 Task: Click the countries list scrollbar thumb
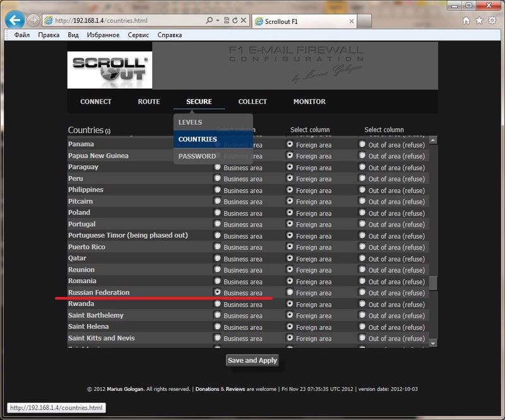(x=433, y=283)
